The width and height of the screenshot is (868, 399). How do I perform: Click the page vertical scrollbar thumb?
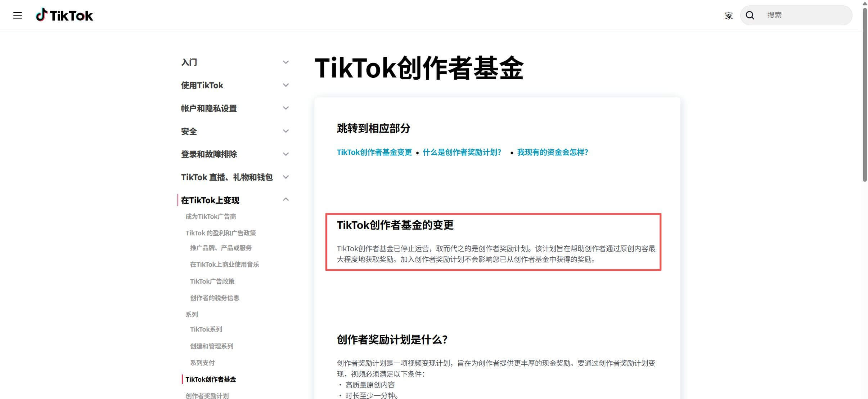[865, 95]
